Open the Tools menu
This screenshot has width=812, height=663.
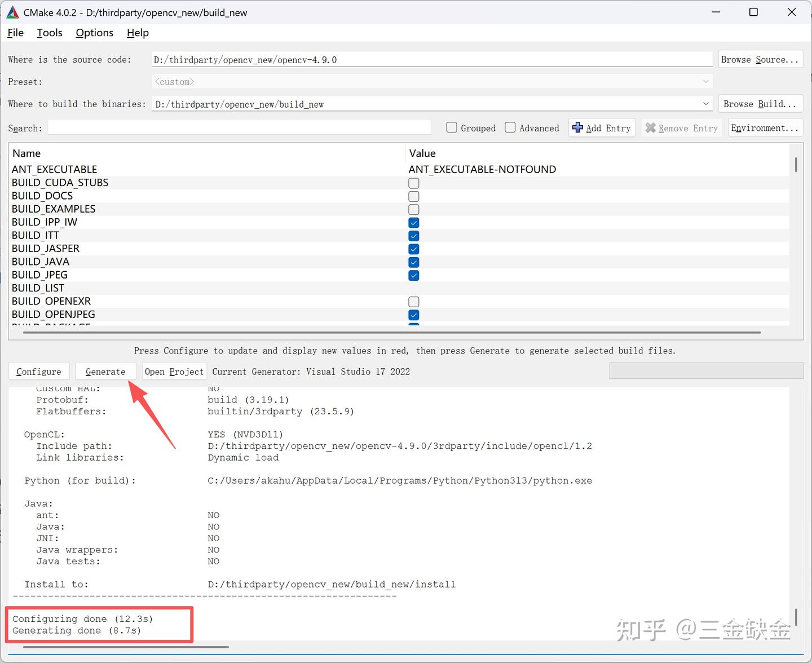pyautogui.click(x=49, y=33)
